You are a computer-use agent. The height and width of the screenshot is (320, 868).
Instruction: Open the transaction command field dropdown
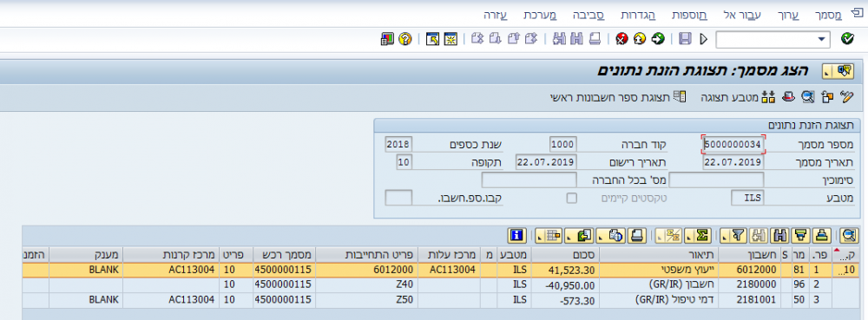(x=821, y=39)
